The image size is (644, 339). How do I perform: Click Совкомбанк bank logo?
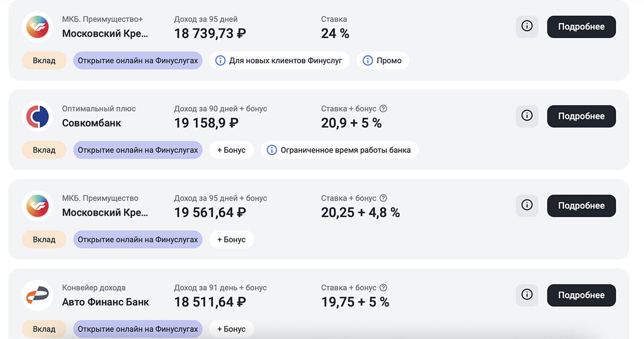pos(38,116)
